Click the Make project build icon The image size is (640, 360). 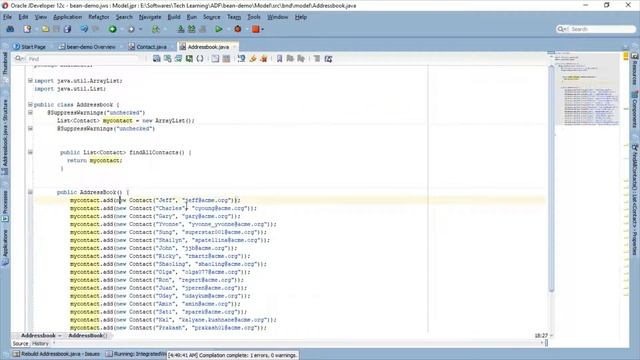click(181, 29)
